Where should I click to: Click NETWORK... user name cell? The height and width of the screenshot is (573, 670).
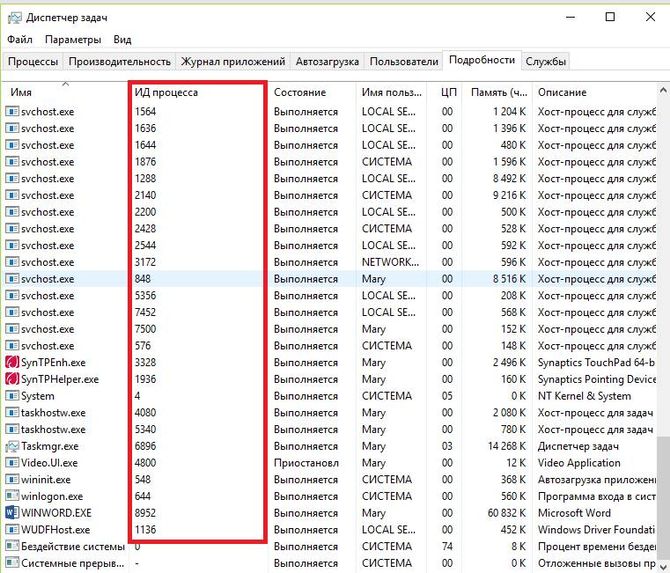[390, 262]
